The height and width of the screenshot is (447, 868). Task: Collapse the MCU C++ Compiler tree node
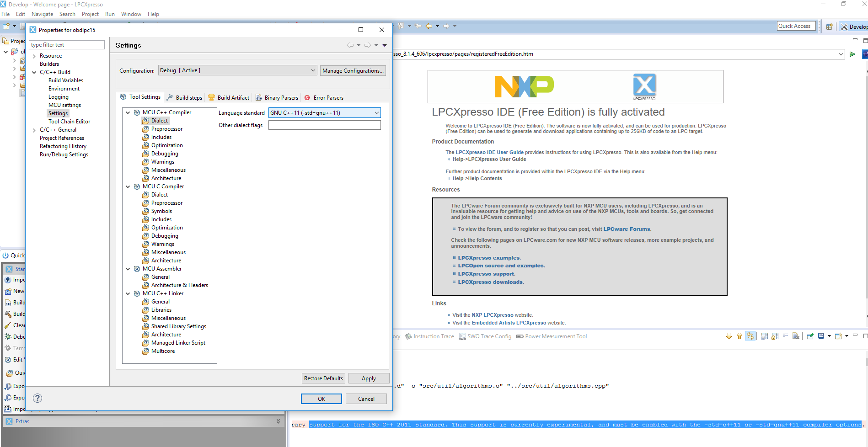tap(128, 112)
